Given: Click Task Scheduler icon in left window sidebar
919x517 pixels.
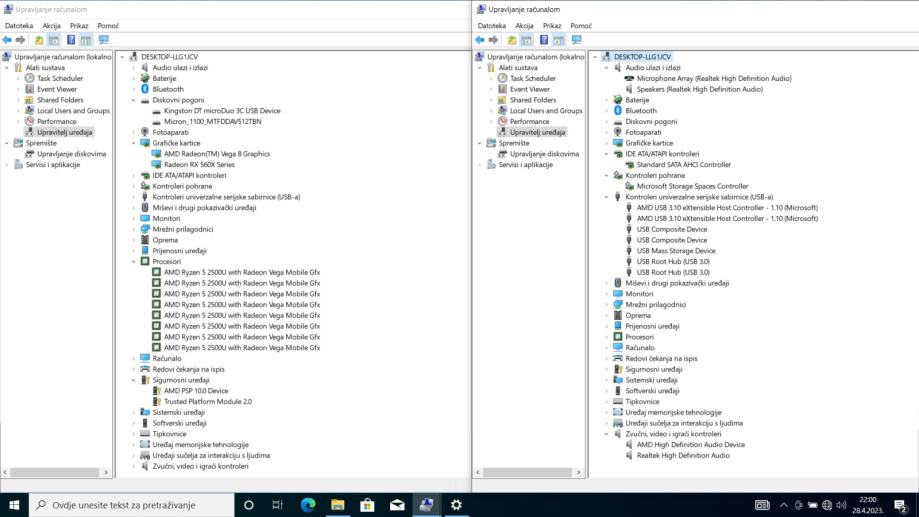Looking at the screenshot, I should click(x=29, y=78).
